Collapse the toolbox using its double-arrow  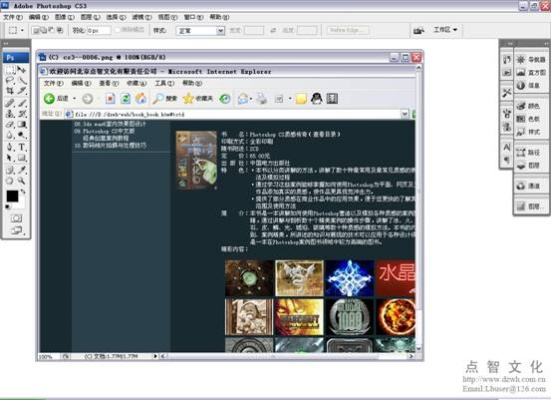point(6,43)
